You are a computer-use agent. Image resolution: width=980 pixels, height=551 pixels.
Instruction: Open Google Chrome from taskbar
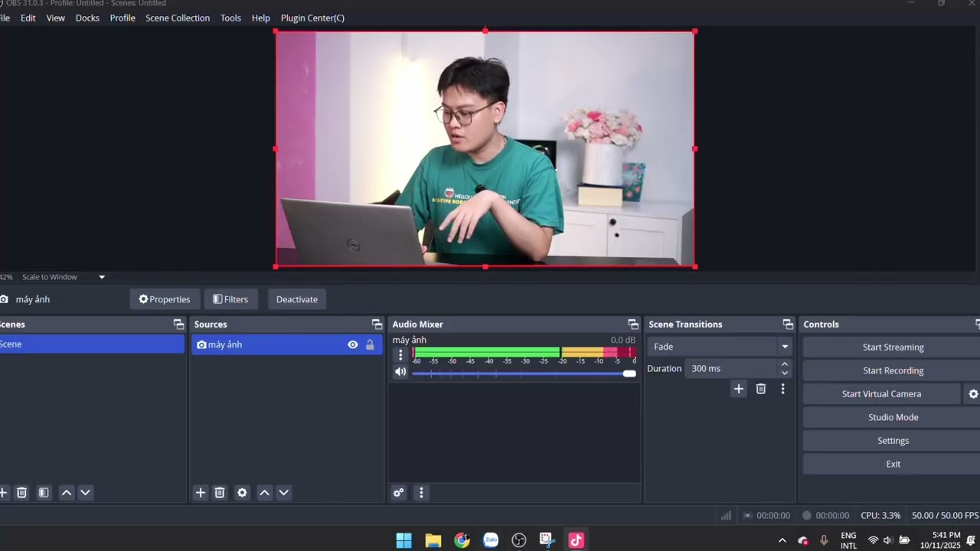462,540
